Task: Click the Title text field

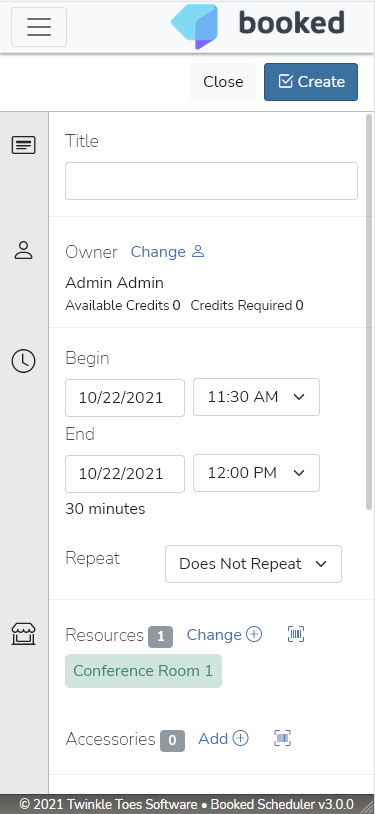Action: (211, 181)
